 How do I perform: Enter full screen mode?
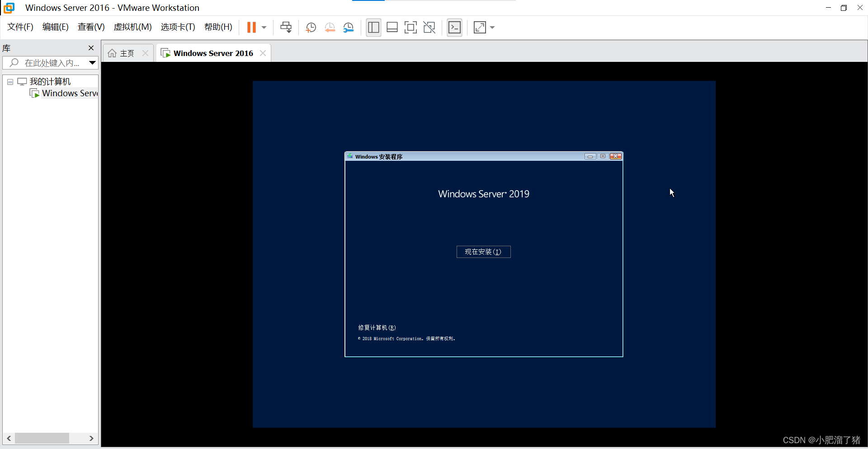[x=410, y=28]
